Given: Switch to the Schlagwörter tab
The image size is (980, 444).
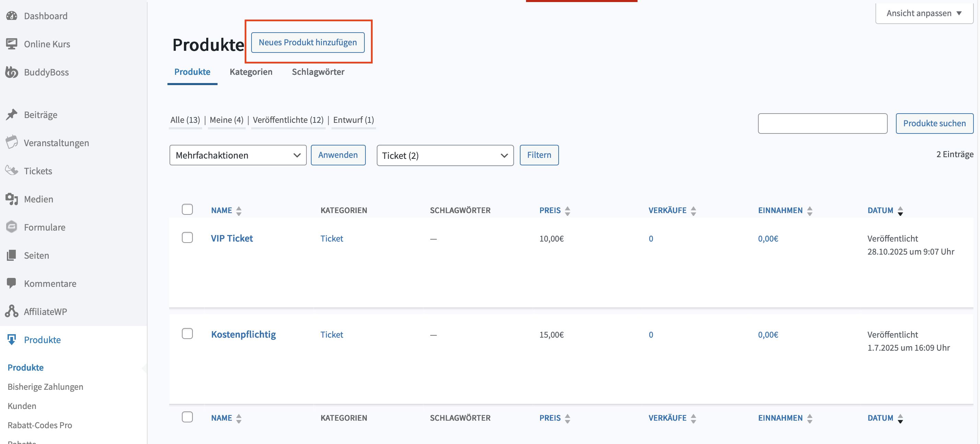Looking at the screenshot, I should click(318, 72).
